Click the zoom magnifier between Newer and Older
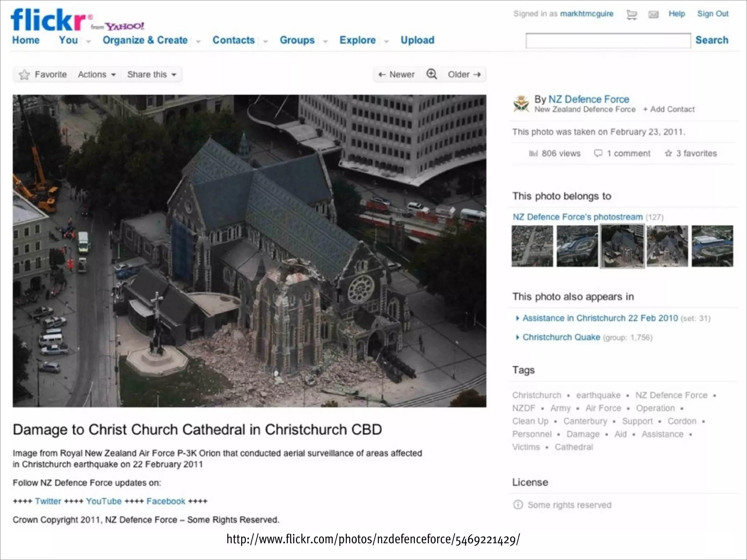The height and width of the screenshot is (560, 747). [x=431, y=74]
